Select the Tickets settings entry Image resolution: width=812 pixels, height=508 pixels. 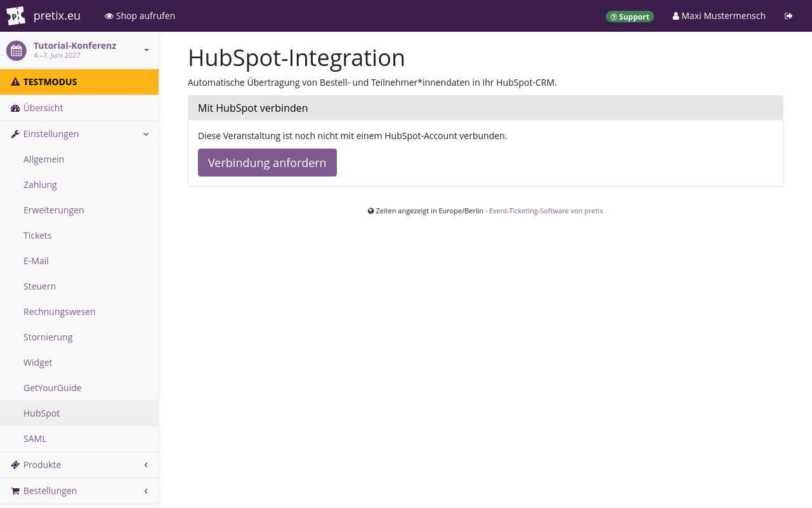coord(79,236)
